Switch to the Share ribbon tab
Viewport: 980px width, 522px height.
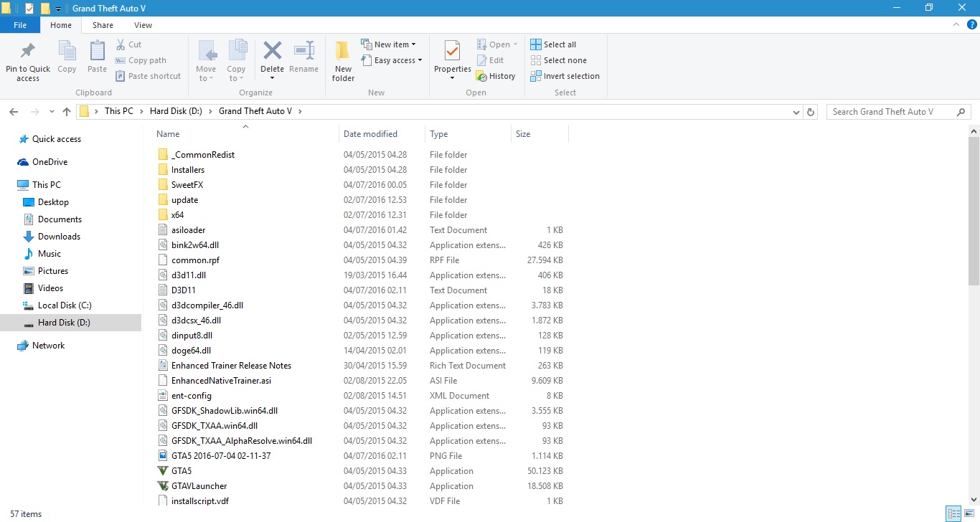(103, 25)
